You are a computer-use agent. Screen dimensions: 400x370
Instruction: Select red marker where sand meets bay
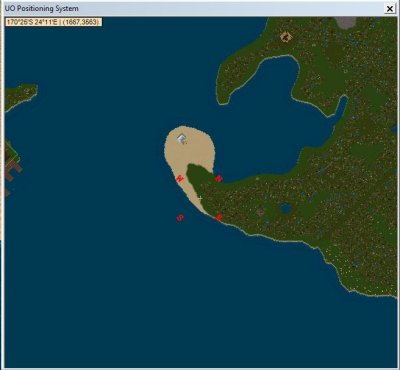click(x=219, y=179)
